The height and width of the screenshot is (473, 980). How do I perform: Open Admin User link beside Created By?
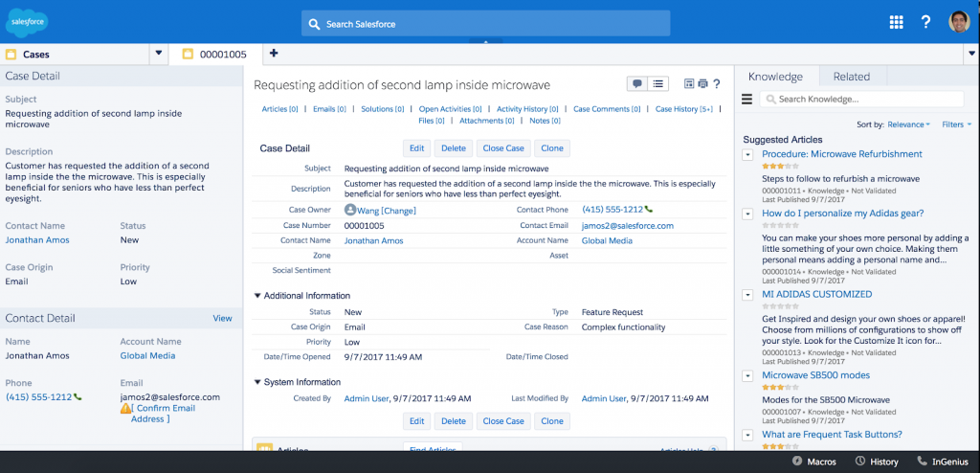pos(367,398)
